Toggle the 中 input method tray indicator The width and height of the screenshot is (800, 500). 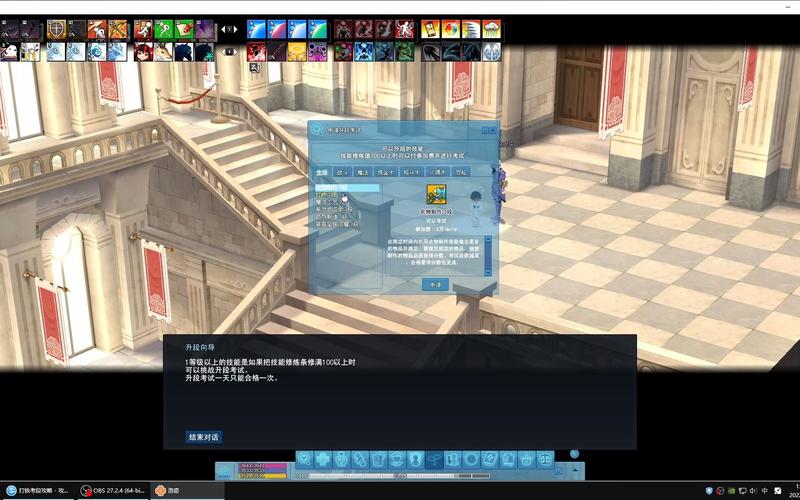click(765, 491)
